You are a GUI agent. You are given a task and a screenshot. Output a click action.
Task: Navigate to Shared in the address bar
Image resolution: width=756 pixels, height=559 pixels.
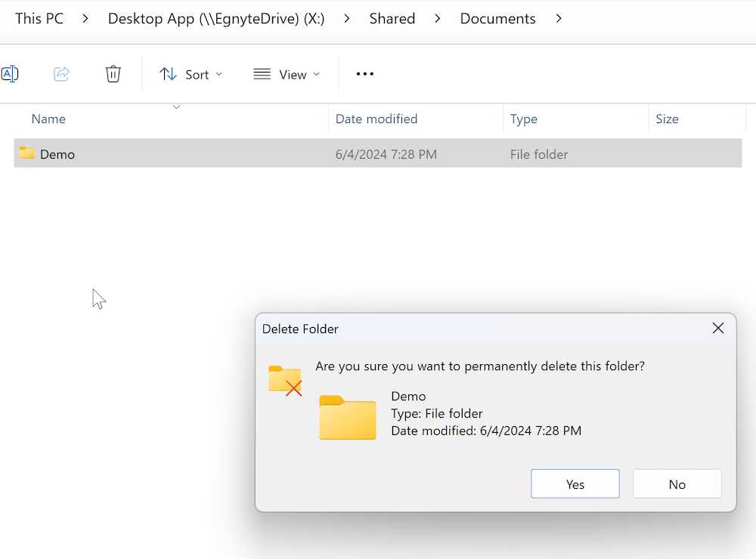392,18
